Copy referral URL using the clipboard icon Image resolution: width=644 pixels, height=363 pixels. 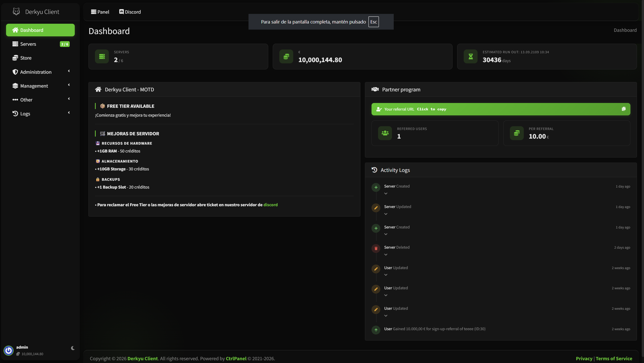click(624, 109)
